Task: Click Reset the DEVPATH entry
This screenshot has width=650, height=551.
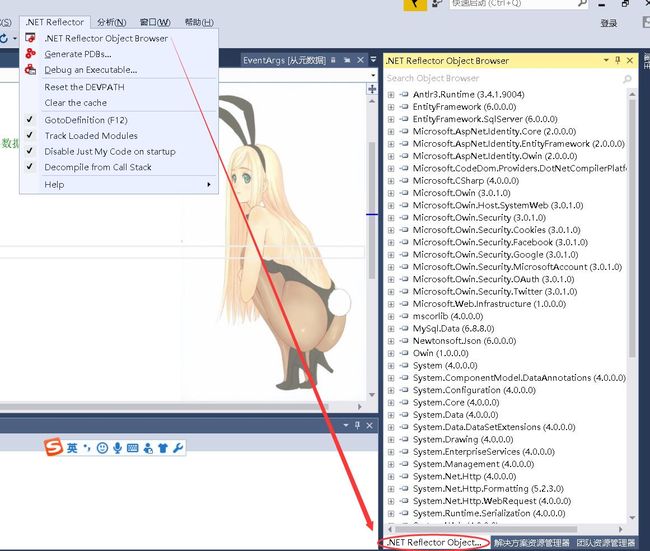Action: pyautogui.click(x=84, y=87)
